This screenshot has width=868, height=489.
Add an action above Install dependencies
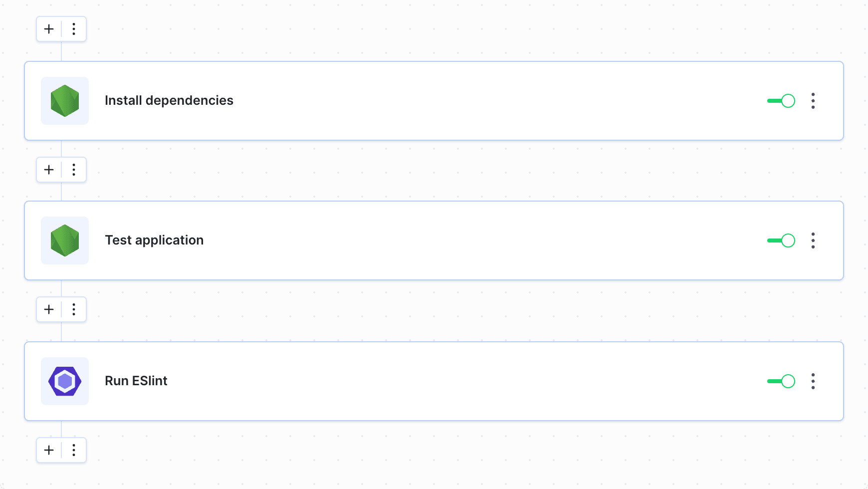49,29
